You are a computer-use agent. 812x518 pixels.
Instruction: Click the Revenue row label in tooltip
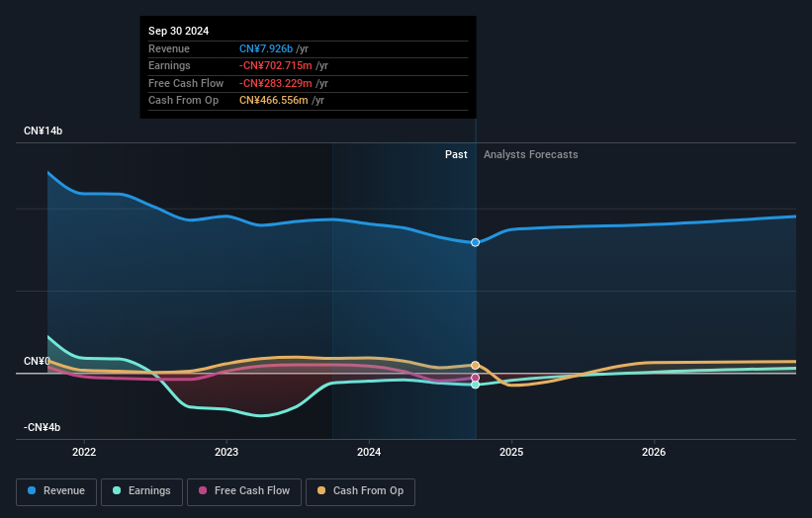[169, 48]
